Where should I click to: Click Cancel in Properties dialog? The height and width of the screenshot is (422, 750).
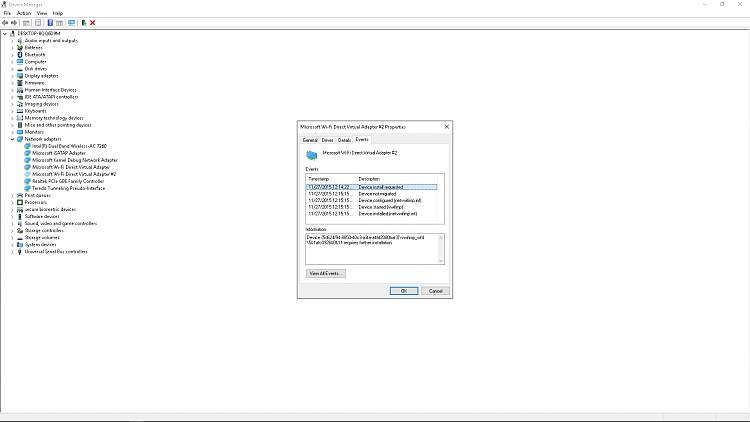tap(435, 291)
